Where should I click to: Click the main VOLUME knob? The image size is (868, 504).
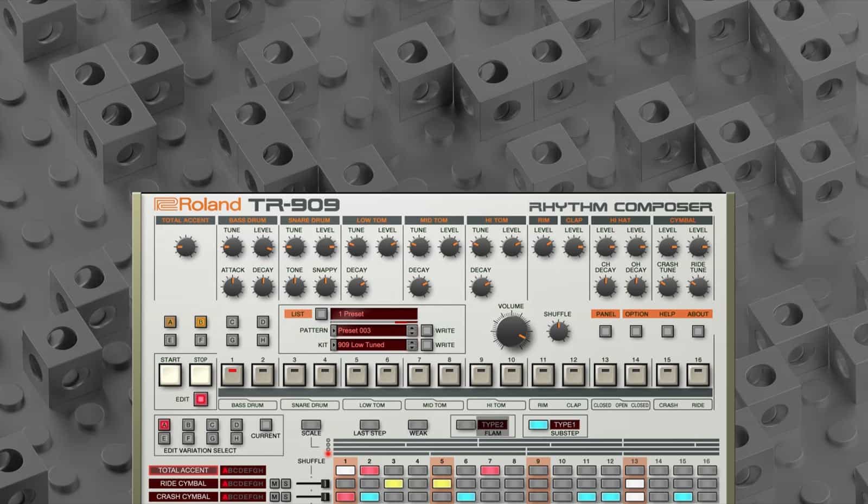[x=511, y=331]
